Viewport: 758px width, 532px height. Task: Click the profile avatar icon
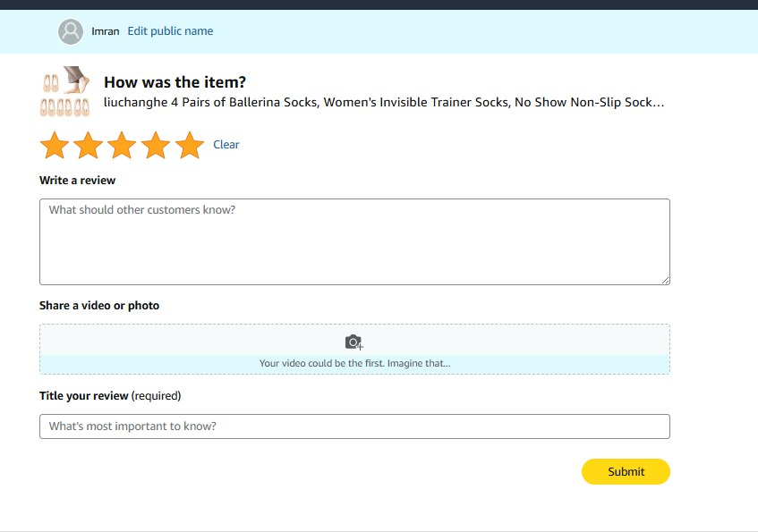(x=71, y=31)
